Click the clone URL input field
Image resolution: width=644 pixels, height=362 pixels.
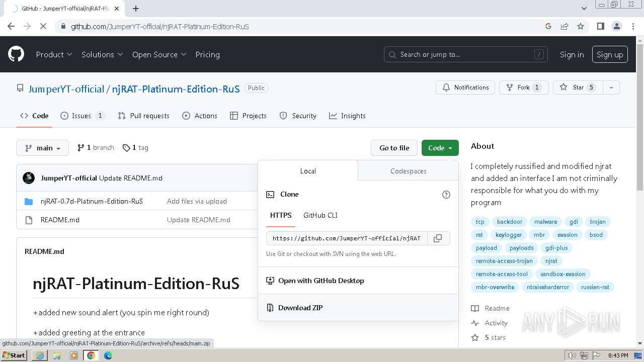click(x=347, y=238)
